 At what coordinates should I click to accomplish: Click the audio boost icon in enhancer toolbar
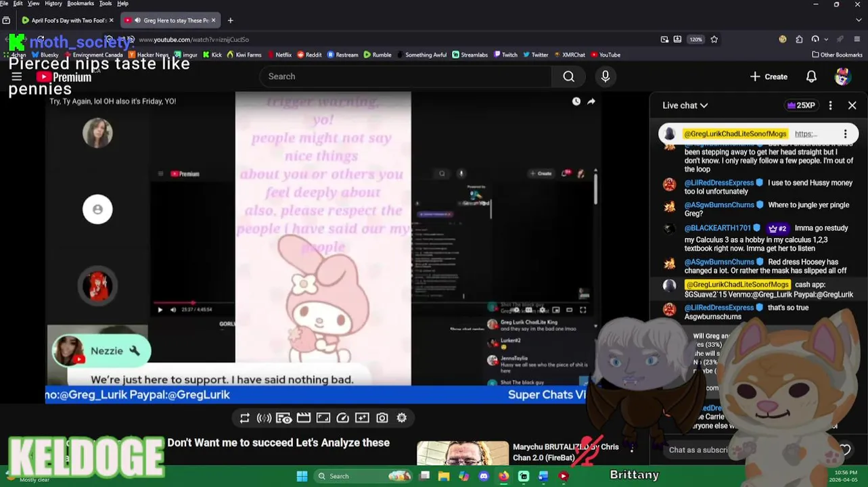(264, 418)
